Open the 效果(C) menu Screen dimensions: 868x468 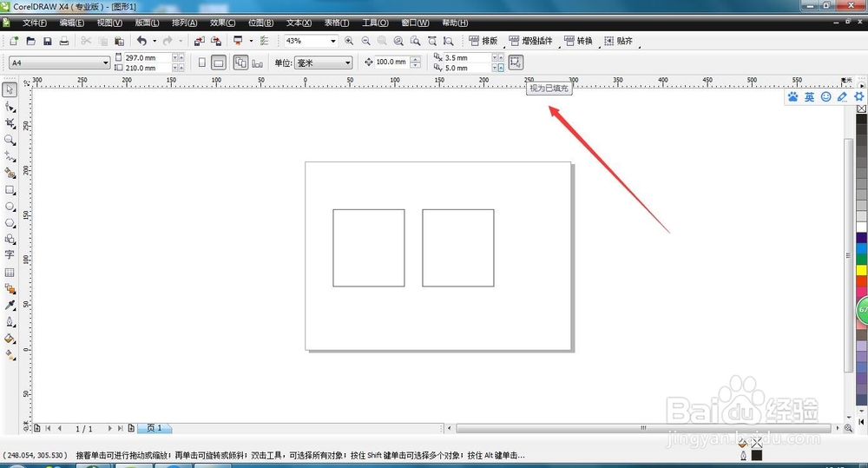222,23
